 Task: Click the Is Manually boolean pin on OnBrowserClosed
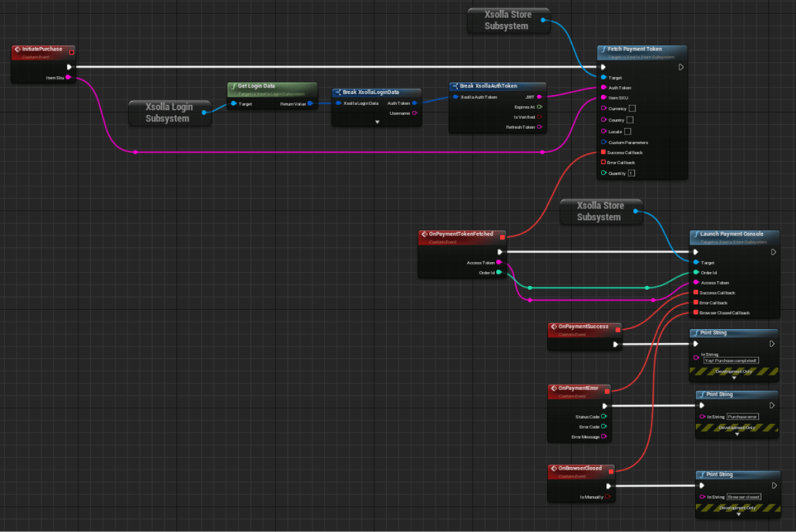coord(607,496)
